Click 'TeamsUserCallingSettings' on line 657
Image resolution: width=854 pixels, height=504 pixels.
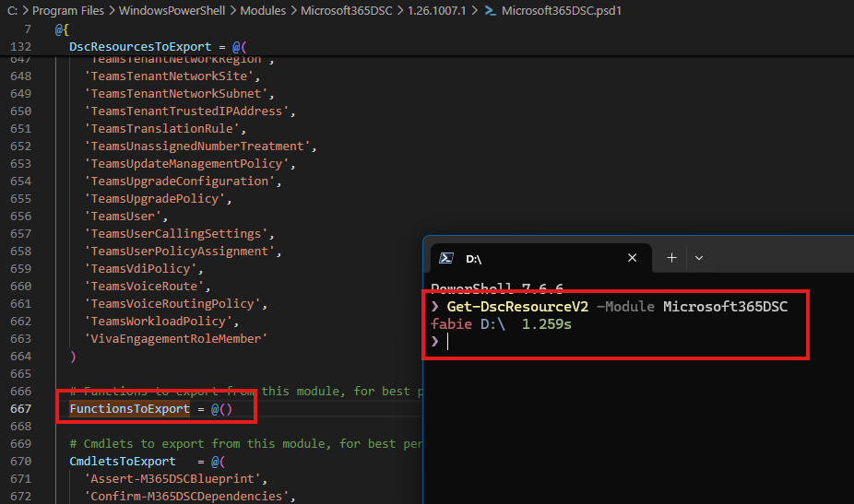click(x=176, y=233)
